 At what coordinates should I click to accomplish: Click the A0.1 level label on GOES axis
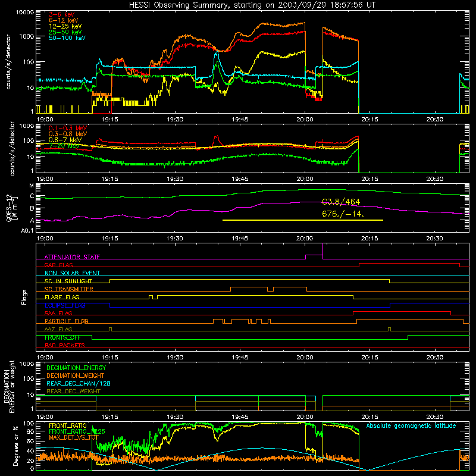click(x=27, y=231)
